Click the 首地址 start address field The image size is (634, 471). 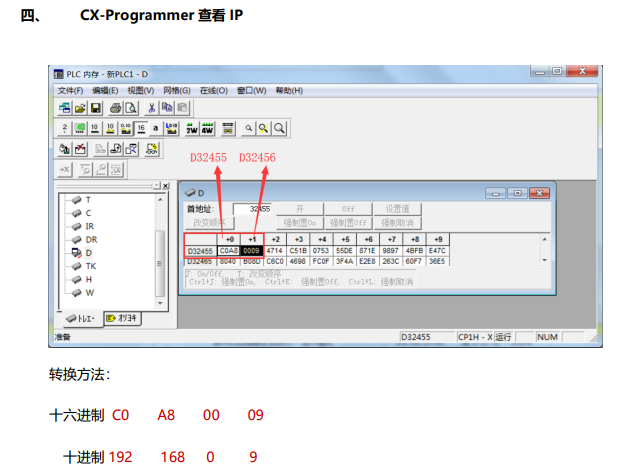[252, 209]
